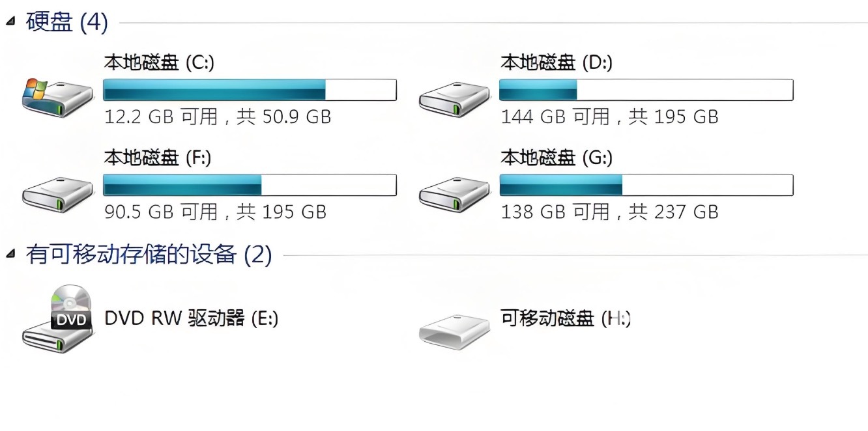Select the 本地磁盘 (C:) label
868x431 pixels.
(159, 63)
